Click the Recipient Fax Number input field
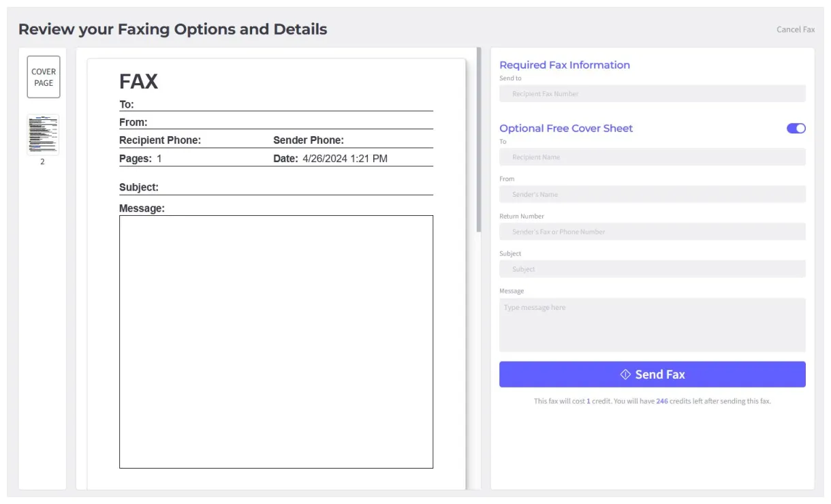Screen dimensions: 831x504 pos(652,93)
